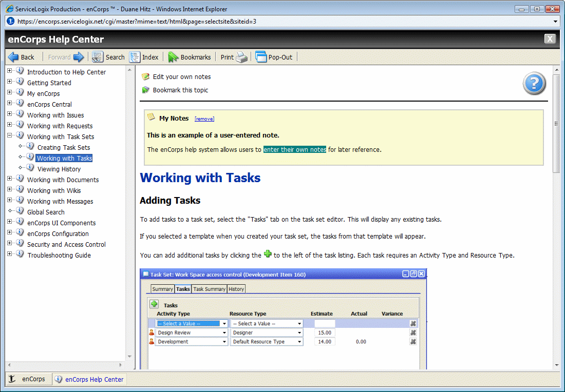Open the Viewing History topic
565x392 pixels.
[59, 169]
